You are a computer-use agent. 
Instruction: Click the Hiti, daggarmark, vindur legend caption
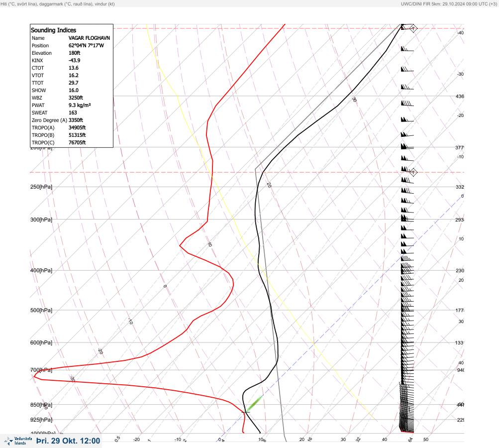coord(58,4)
